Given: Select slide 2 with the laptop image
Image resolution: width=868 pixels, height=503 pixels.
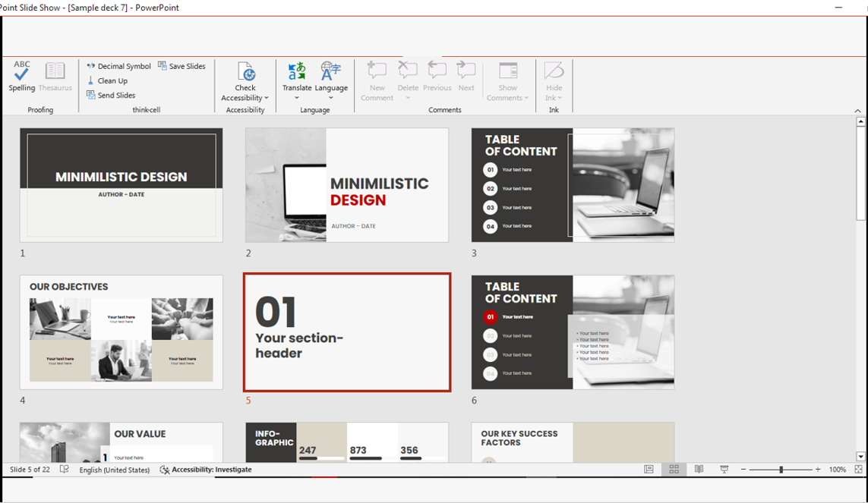Looking at the screenshot, I should coord(347,185).
